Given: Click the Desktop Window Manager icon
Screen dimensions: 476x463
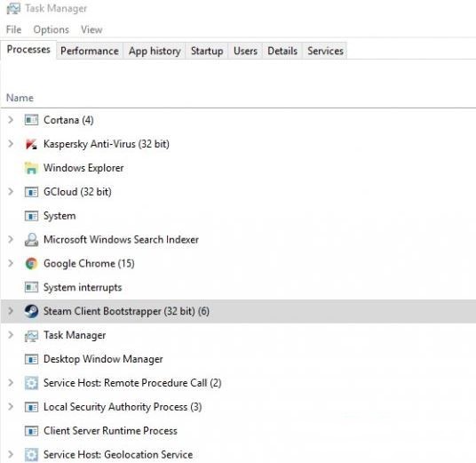Looking at the screenshot, I should 31,359.
